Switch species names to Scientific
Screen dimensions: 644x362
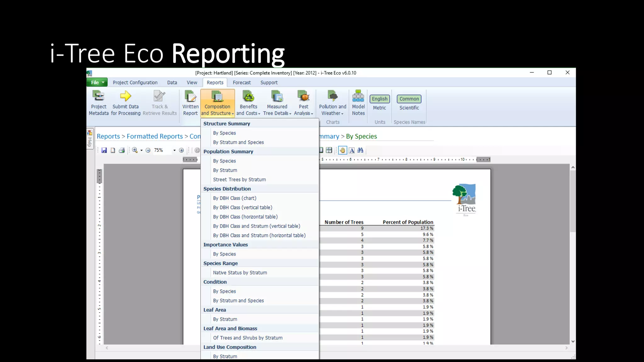click(409, 108)
